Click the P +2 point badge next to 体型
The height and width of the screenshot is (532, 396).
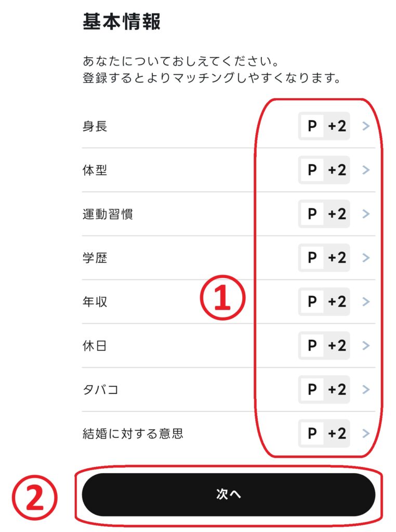(x=323, y=170)
